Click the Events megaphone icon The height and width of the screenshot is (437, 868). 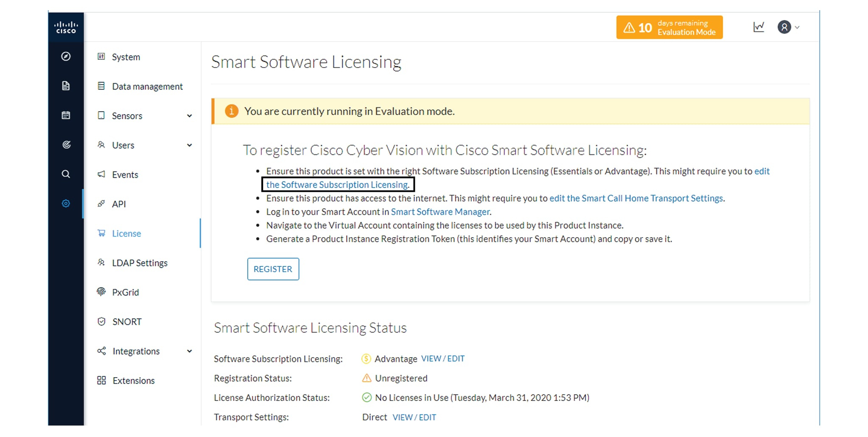(101, 174)
